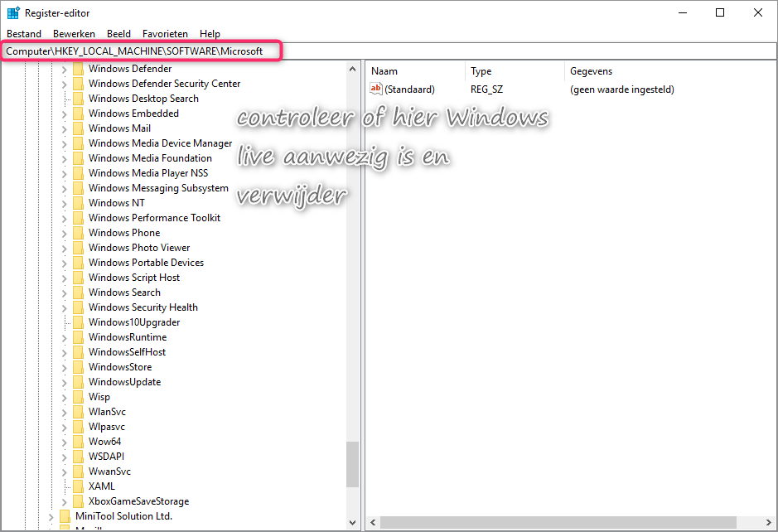
Task: Select the Windows Performance Toolkit folder icon
Action: point(78,217)
